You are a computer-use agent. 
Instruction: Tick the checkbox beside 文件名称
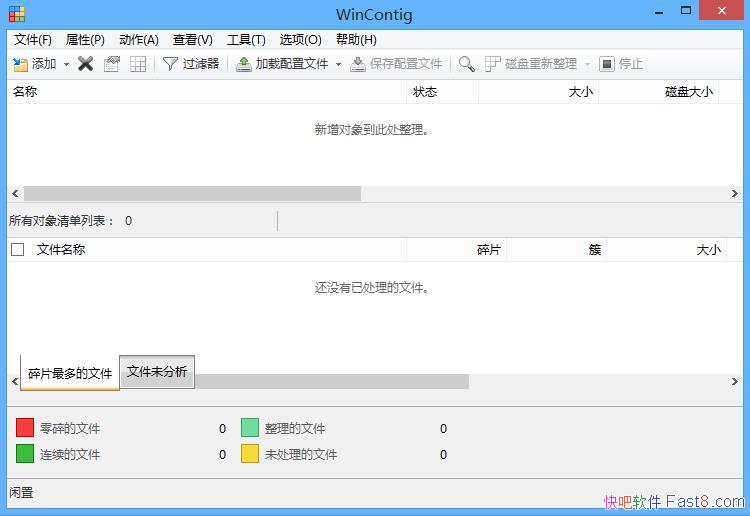[x=18, y=250]
